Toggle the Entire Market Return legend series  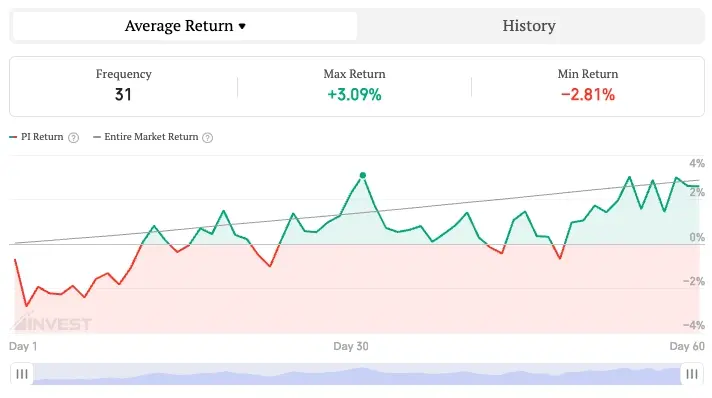click(x=146, y=137)
